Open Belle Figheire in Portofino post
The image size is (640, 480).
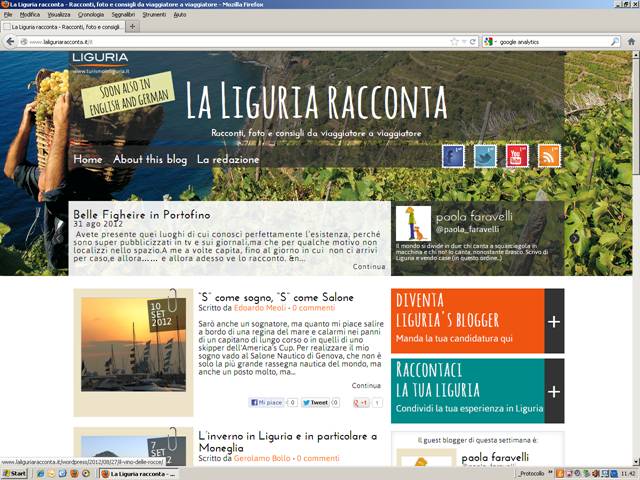pos(142,215)
